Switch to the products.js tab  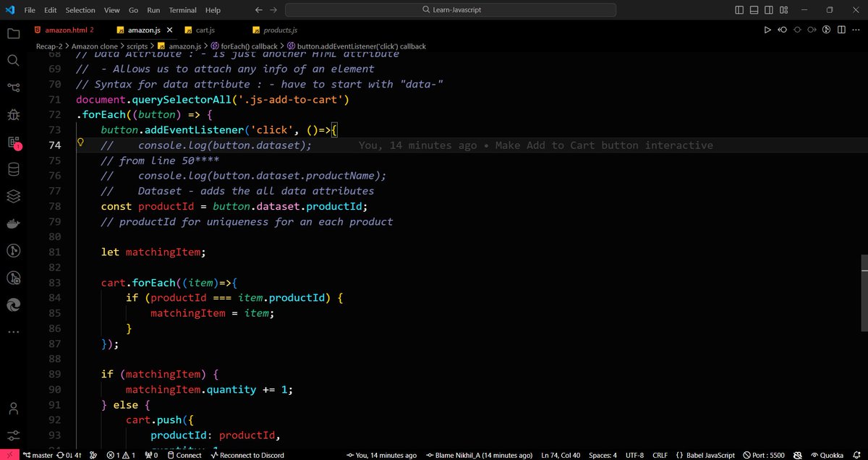click(x=280, y=30)
